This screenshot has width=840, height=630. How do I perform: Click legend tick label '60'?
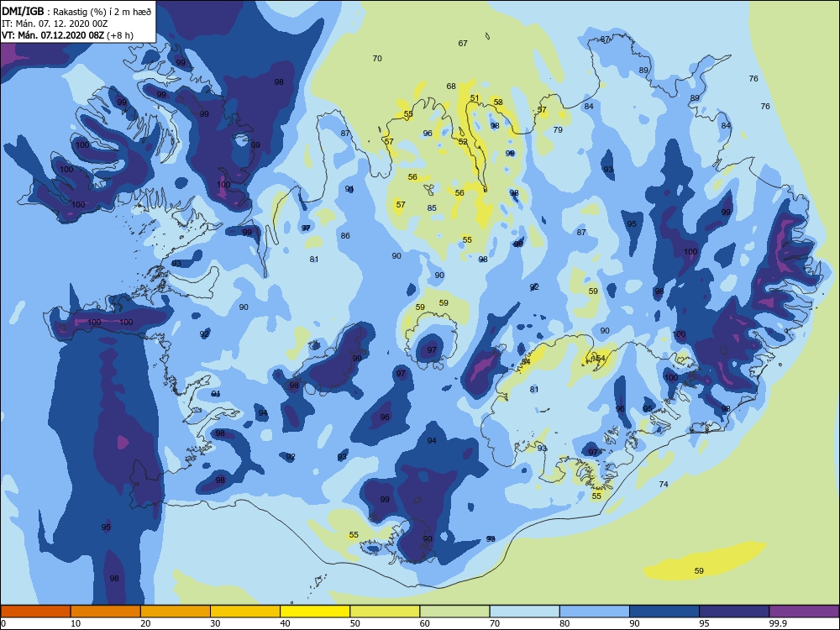425,623
